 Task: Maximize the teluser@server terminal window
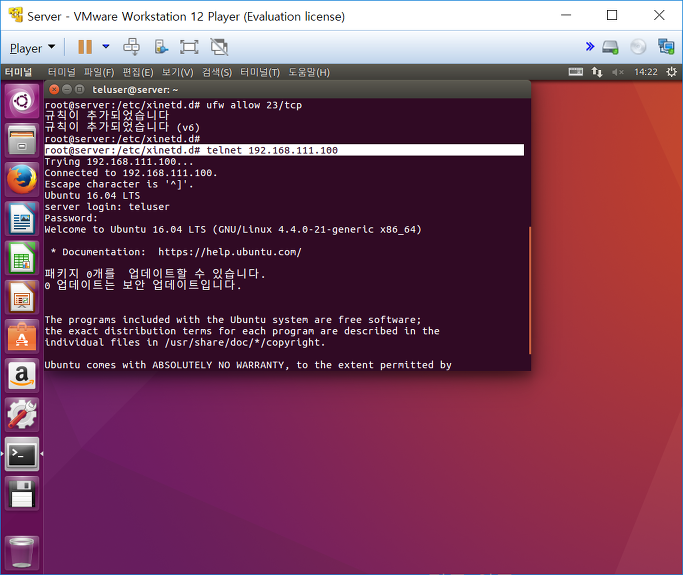(x=79, y=90)
